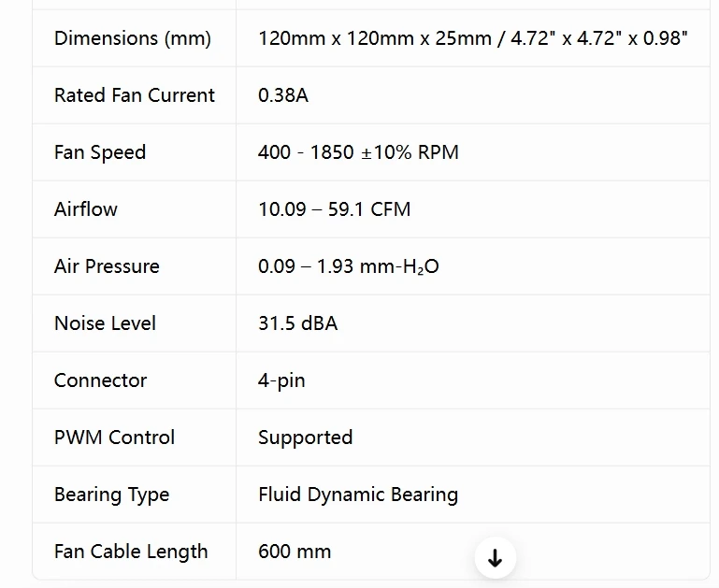Click the 0.38A current value

pos(283,95)
